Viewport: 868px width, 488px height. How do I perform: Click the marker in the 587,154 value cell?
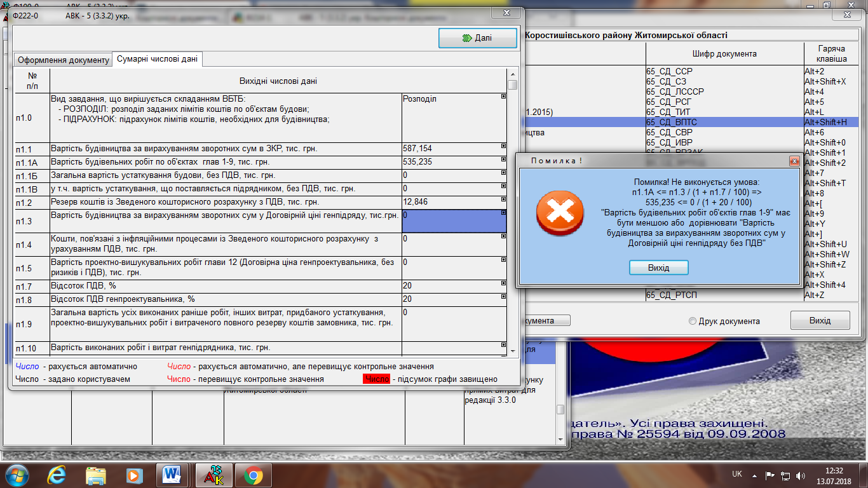pos(503,146)
